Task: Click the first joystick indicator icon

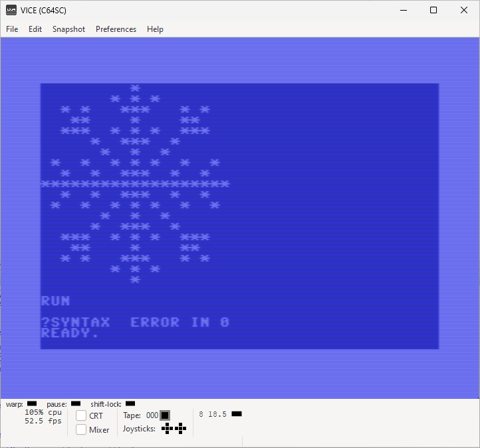Action: [167, 429]
